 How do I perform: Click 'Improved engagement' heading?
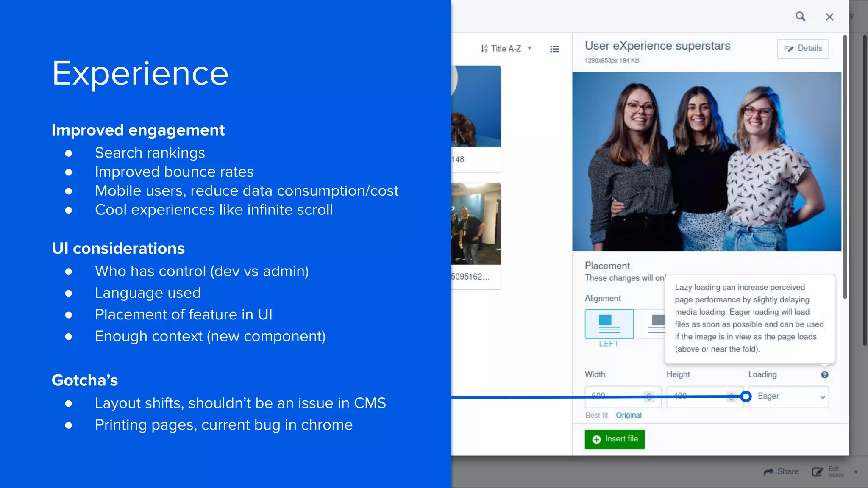138,130
